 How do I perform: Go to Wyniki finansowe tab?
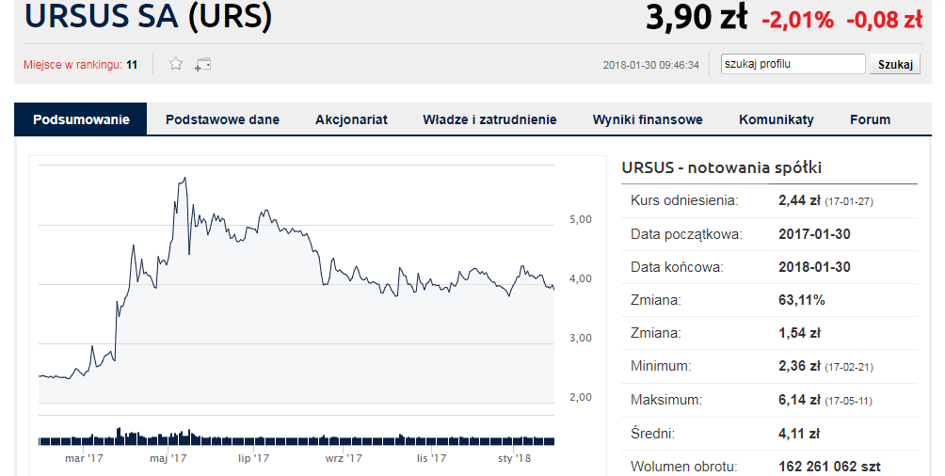[x=647, y=119]
